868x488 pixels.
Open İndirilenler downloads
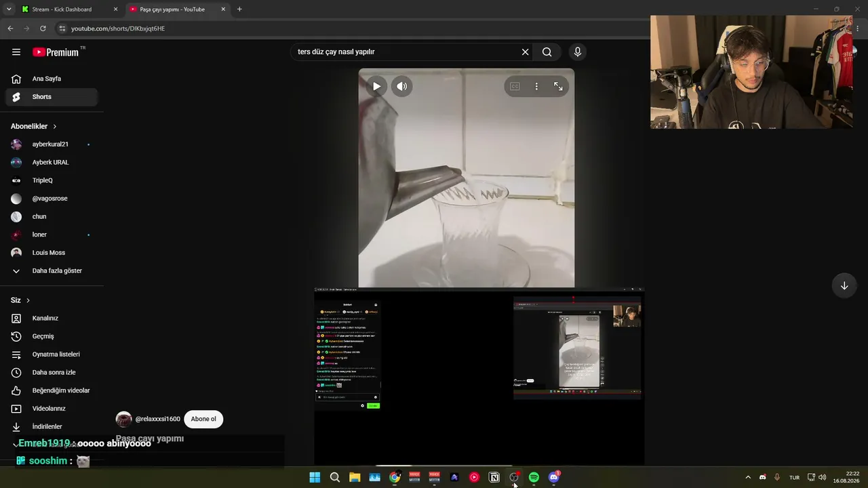[52, 427]
